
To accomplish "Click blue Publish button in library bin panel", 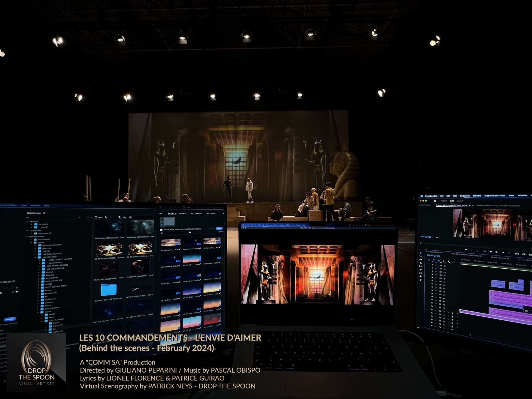I will coord(219,229).
